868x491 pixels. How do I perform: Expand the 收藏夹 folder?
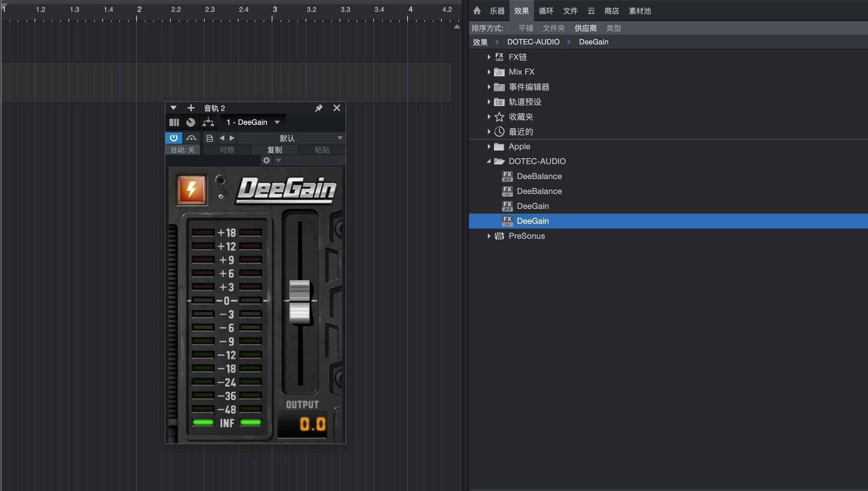pyautogui.click(x=488, y=117)
